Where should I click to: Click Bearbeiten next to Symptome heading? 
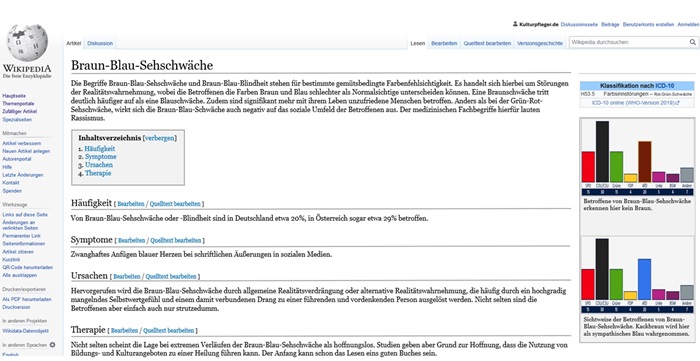click(x=131, y=241)
